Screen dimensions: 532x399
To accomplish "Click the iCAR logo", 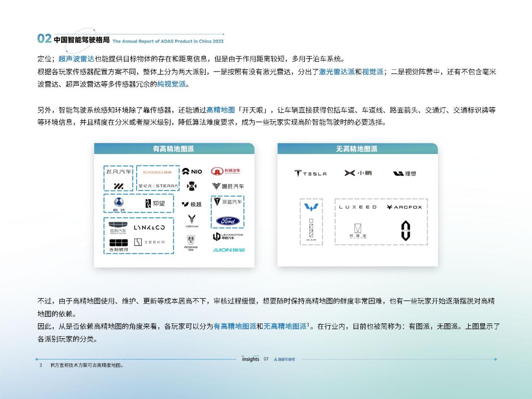I will tap(311, 230).
